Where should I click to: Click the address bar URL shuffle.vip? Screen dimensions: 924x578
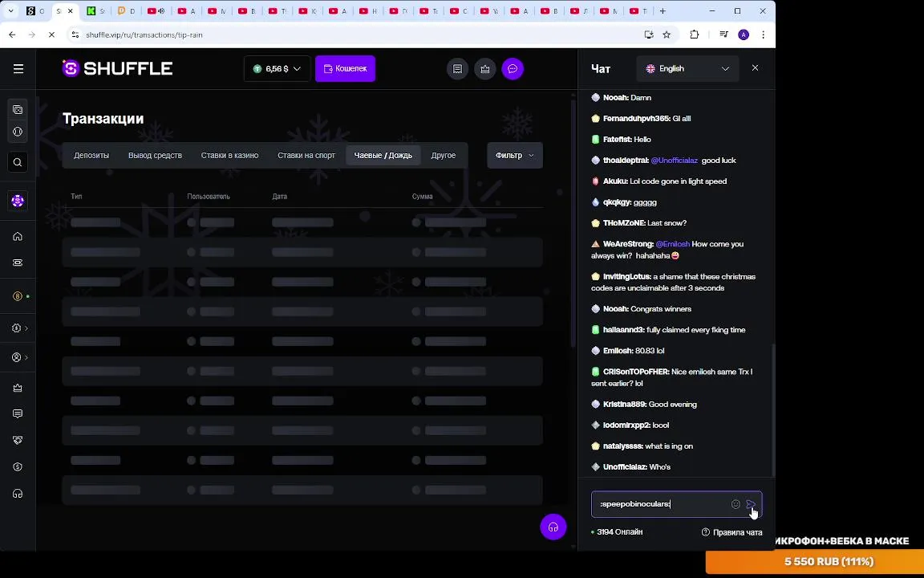(144, 35)
